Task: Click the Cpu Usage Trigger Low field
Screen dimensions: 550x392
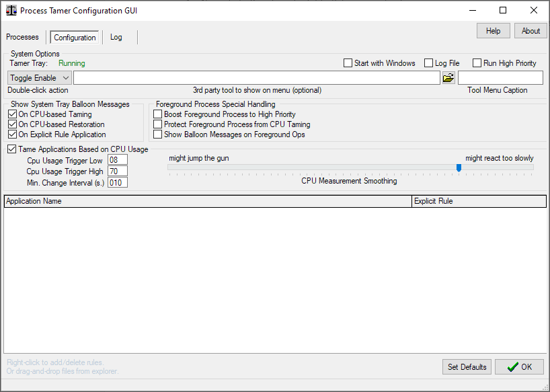Action: (118, 160)
